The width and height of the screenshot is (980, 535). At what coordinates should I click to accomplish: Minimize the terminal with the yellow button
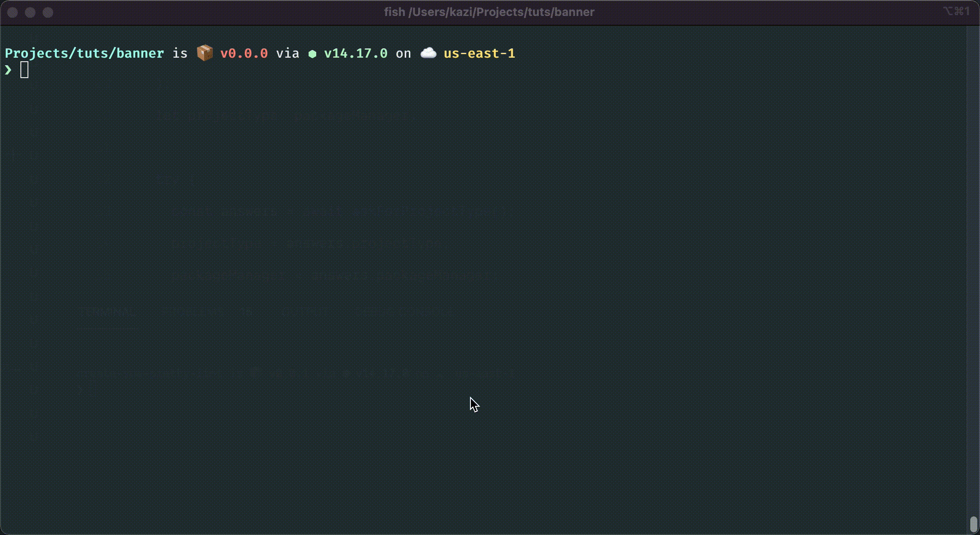click(30, 12)
